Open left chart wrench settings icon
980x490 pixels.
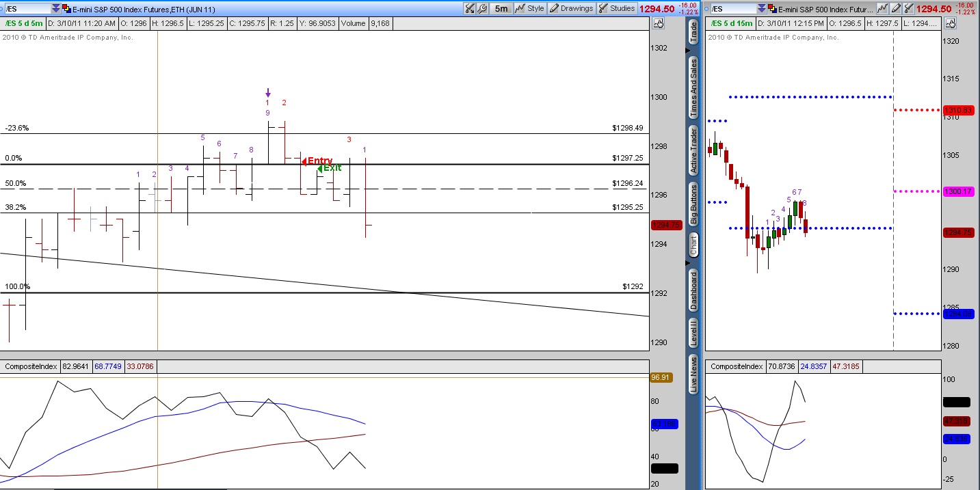482,8
